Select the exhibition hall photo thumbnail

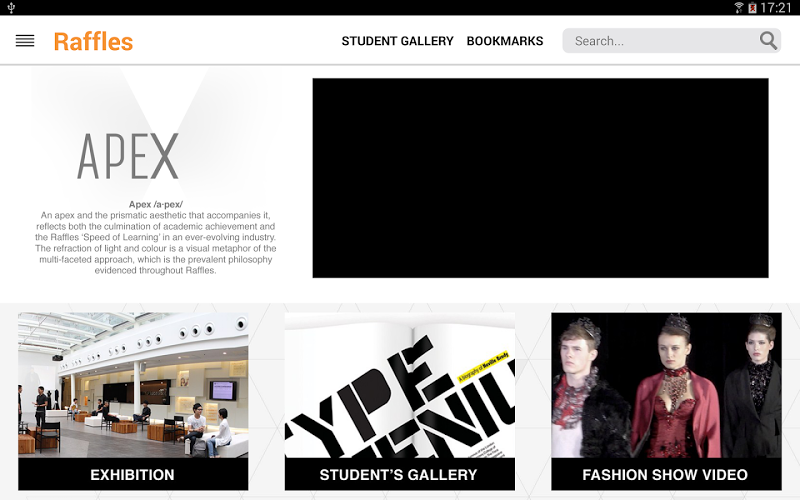pyautogui.click(x=133, y=385)
